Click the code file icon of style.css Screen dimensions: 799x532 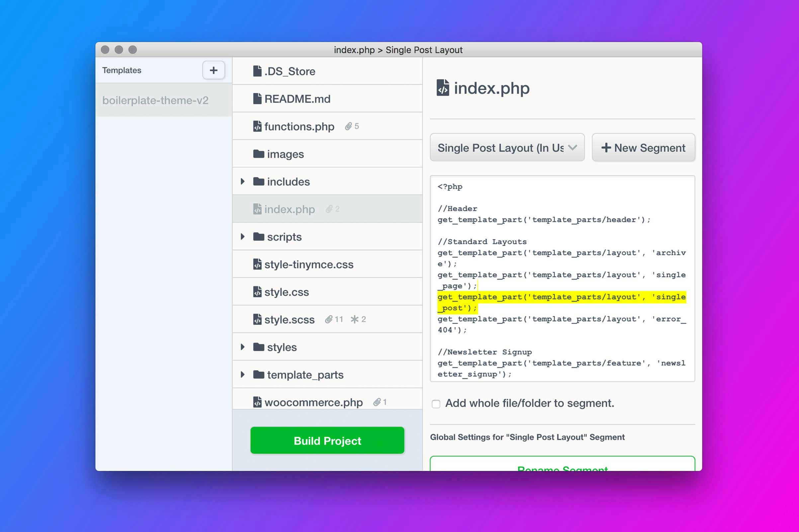(257, 292)
